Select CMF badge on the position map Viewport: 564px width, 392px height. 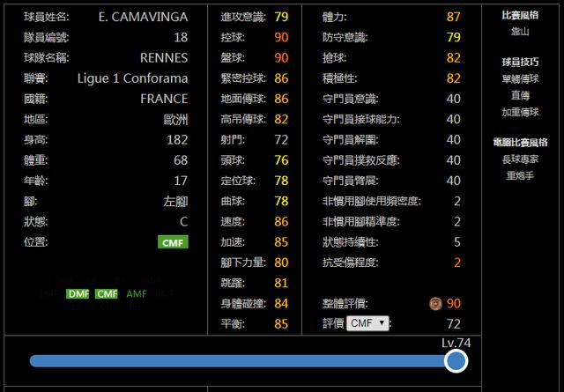107,294
